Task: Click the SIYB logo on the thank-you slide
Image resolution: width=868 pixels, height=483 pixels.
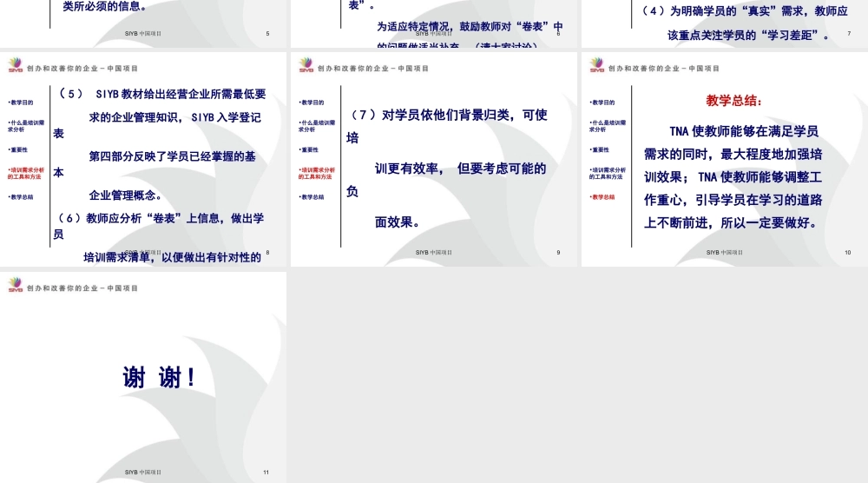Action: [16, 285]
